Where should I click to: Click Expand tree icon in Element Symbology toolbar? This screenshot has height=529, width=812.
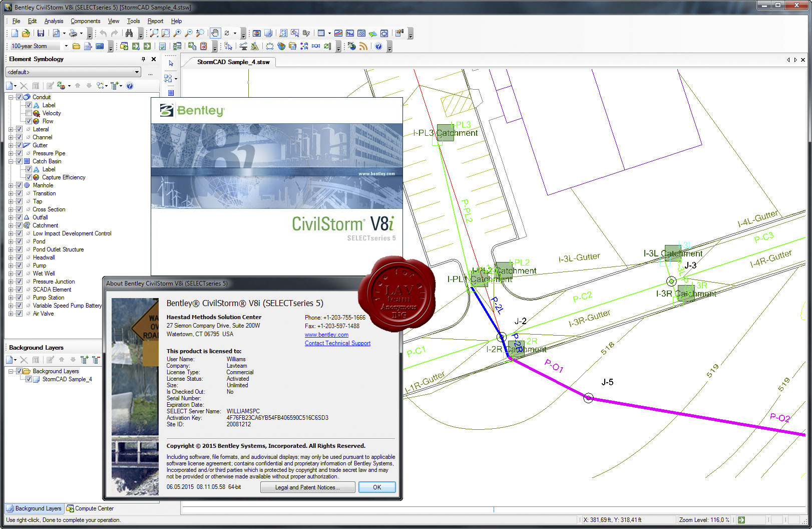[115, 86]
